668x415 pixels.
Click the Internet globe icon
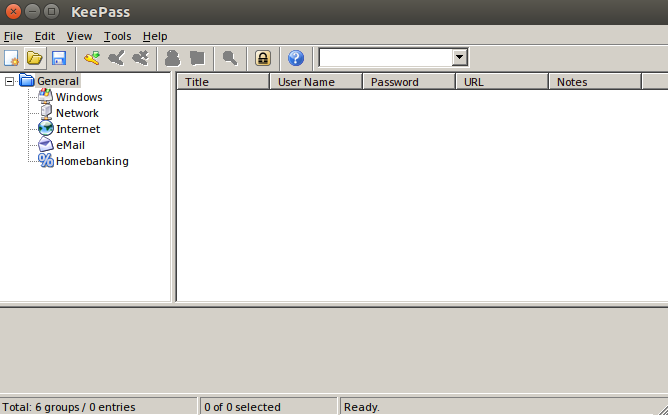46,129
